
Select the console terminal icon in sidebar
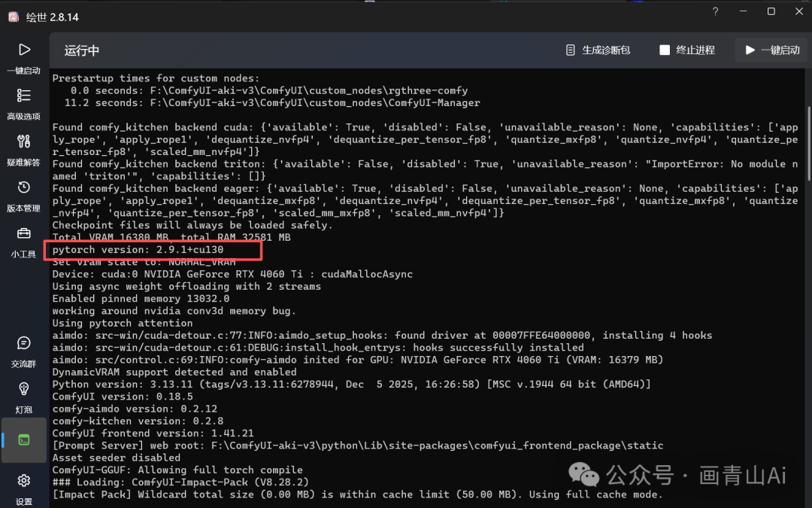[24, 440]
